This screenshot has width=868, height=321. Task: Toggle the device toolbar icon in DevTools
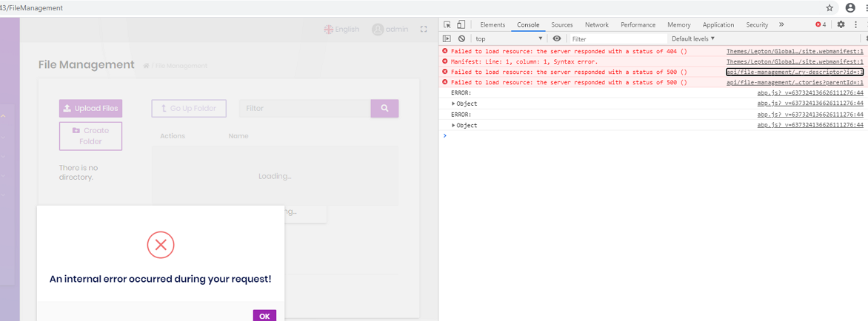461,24
